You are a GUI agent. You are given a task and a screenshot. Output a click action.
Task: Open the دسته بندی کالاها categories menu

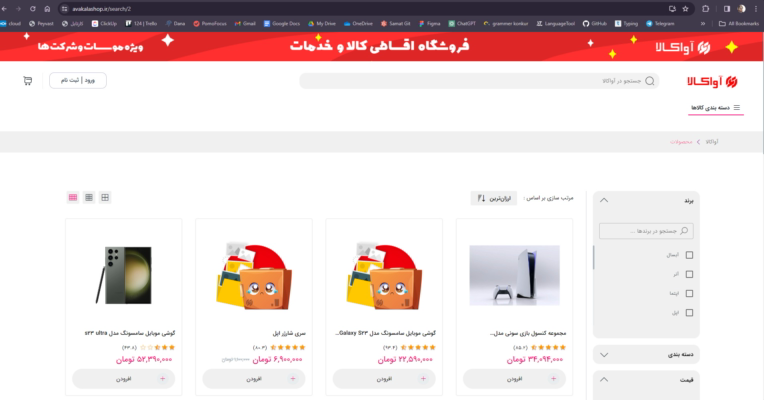[x=715, y=108]
